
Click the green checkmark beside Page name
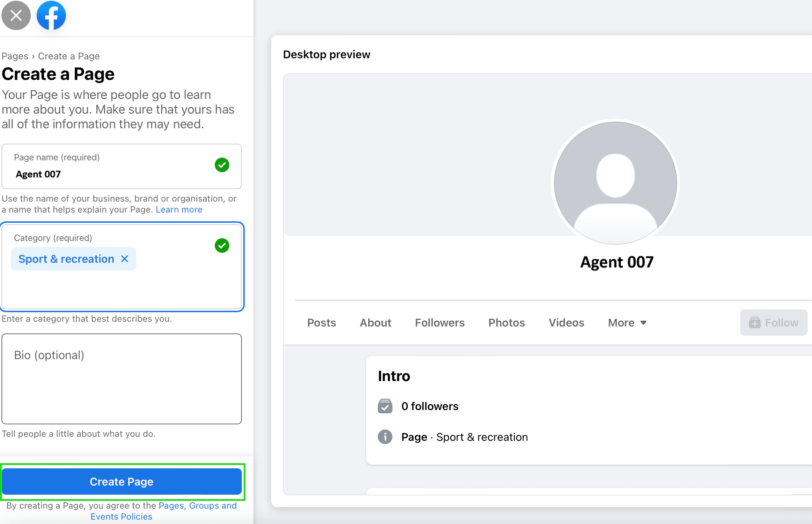(222, 166)
